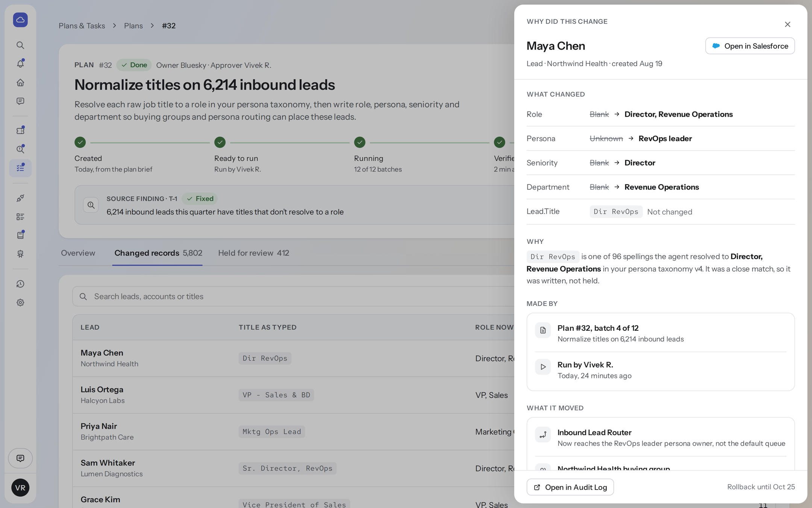812x508 pixels.
Task: Open the VR user avatar
Action: point(20,488)
